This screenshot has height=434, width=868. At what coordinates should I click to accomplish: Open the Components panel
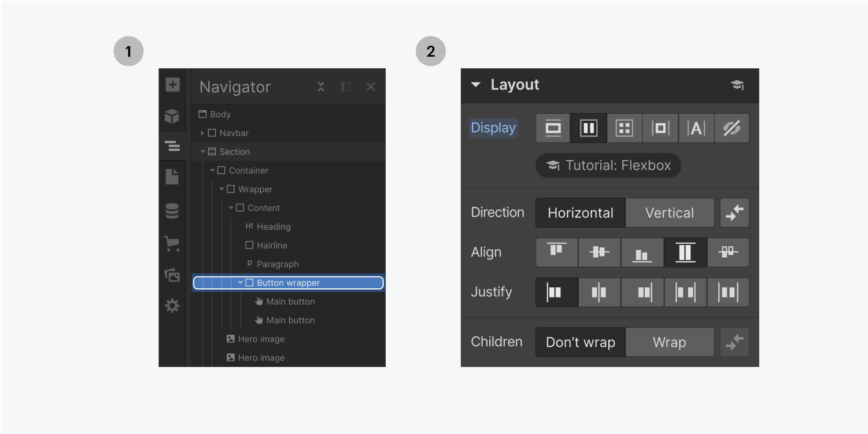172,116
